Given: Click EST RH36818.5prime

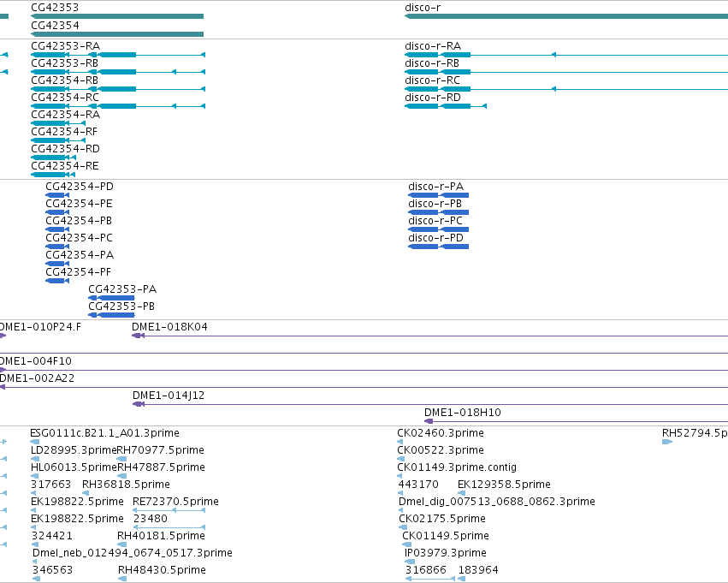Looking at the screenshot, I should 127,485.
